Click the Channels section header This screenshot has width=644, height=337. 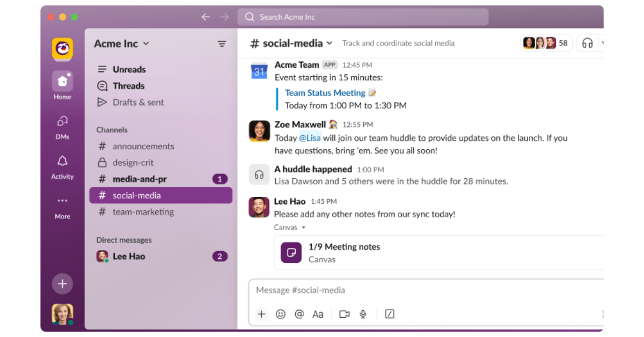point(112,130)
